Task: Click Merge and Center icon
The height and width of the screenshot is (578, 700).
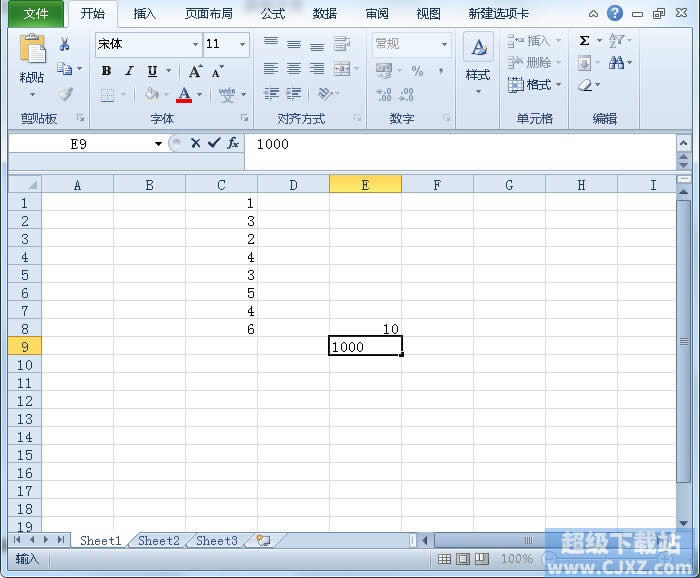Action: pyautogui.click(x=342, y=69)
